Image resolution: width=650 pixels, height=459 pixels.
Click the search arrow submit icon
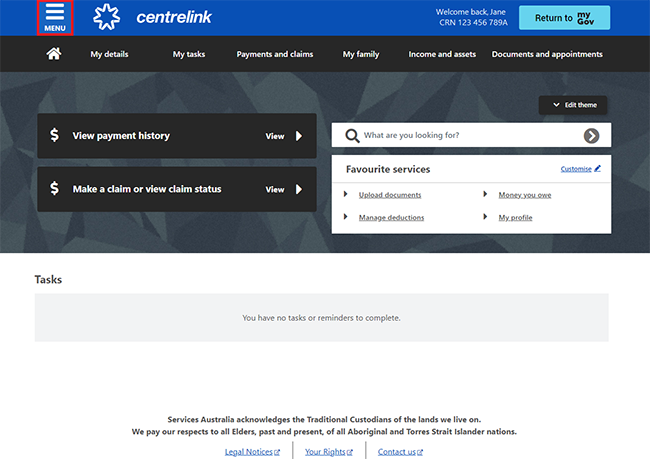tap(592, 135)
